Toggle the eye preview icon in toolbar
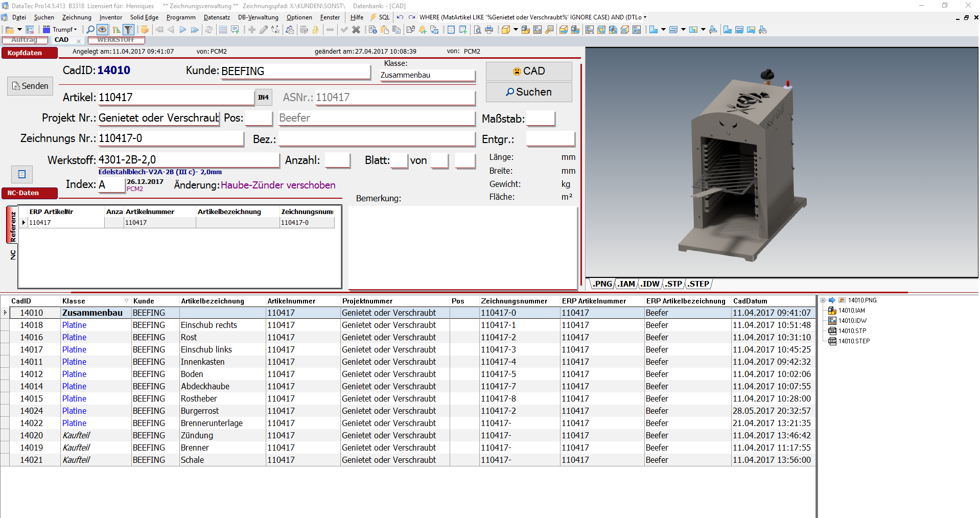980x518 pixels. click(102, 30)
